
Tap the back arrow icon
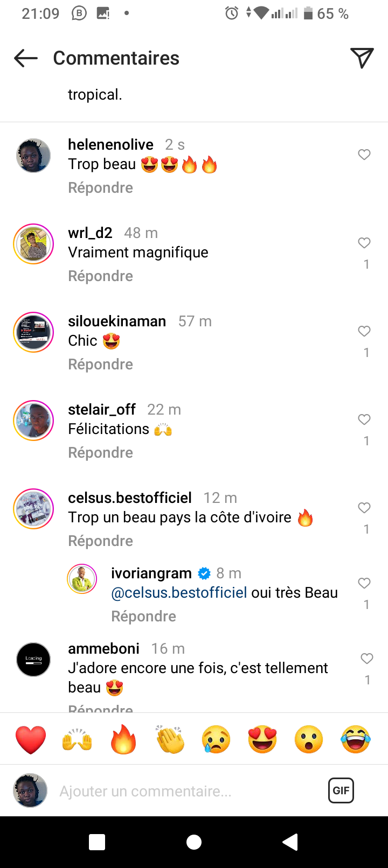[26, 58]
